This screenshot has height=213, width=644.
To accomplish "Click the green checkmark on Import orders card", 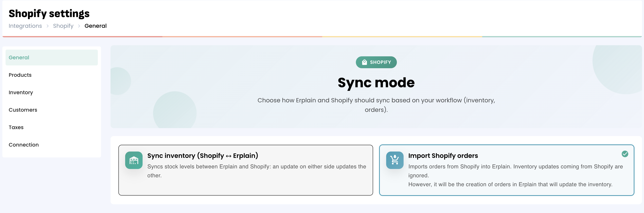I will tap(625, 154).
